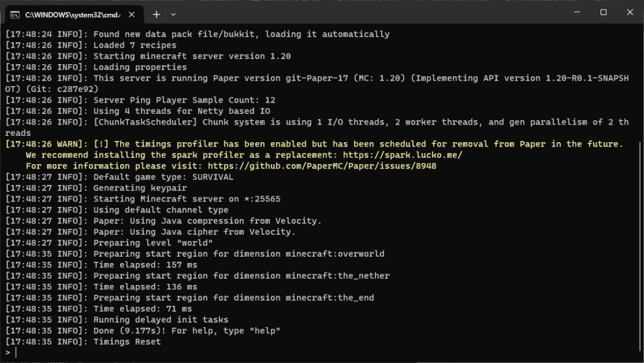Click the "Server Ping Player Sample Count: 12" line
The width and height of the screenshot is (644, 363).
[140, 100]
